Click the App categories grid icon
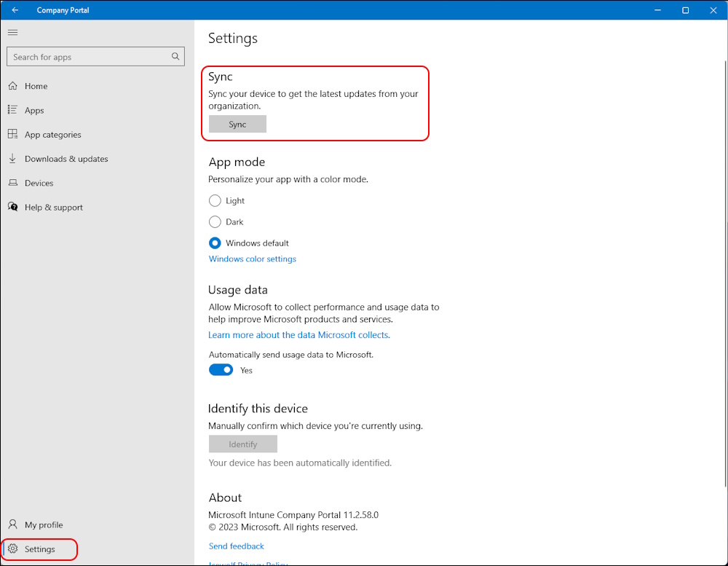The width and height of the screenshot is (728, 566). click(12, 134)
